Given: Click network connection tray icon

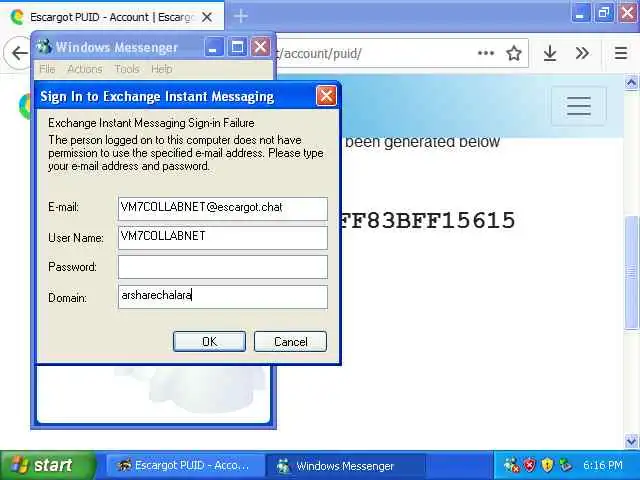Looking at the screenshot, I should pyautogui.click(x=565, y=465).
